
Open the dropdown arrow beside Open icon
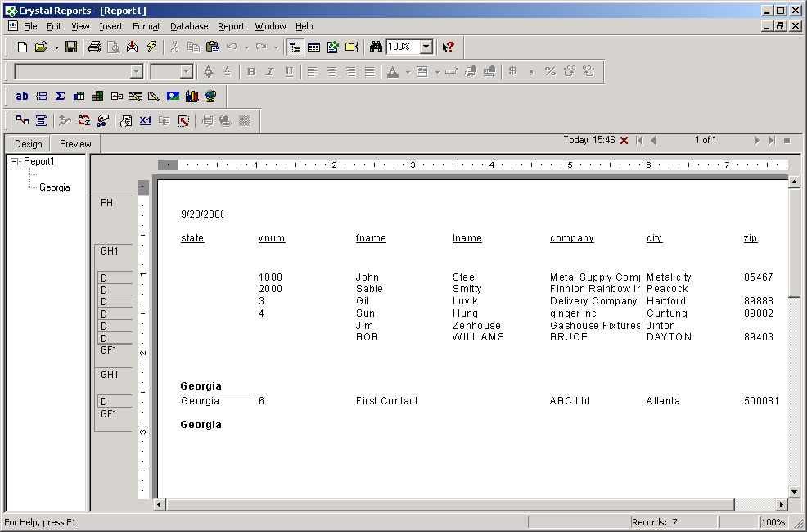(56, 47)
